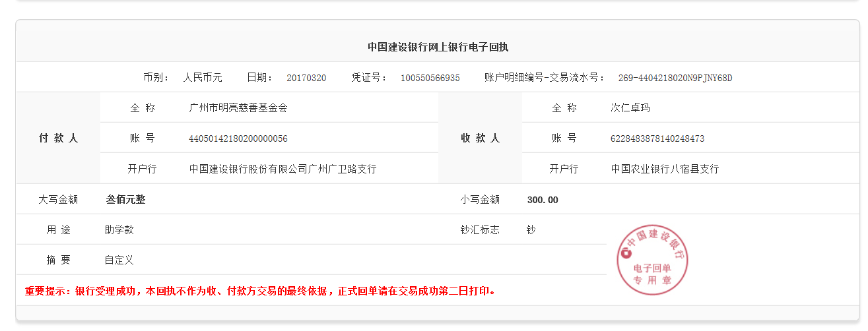Image resolution: width=868 pixels, height=331 pixels.
Task: Select payer bank 中国建设银行股份有限公司广州广卫路支行
Action: (x=283, y=169)
